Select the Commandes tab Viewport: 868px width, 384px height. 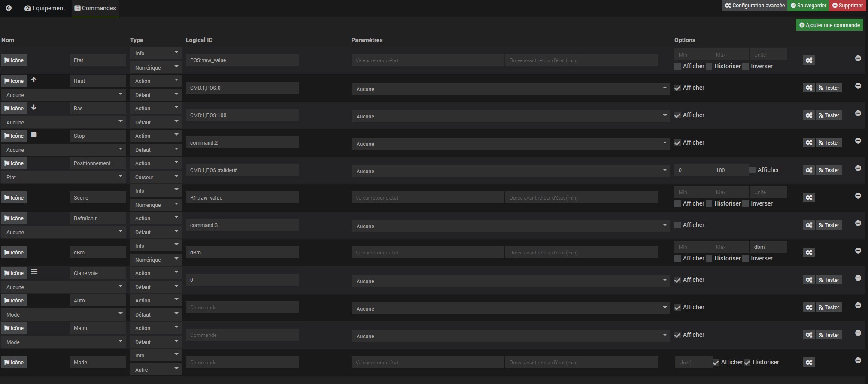95,8
